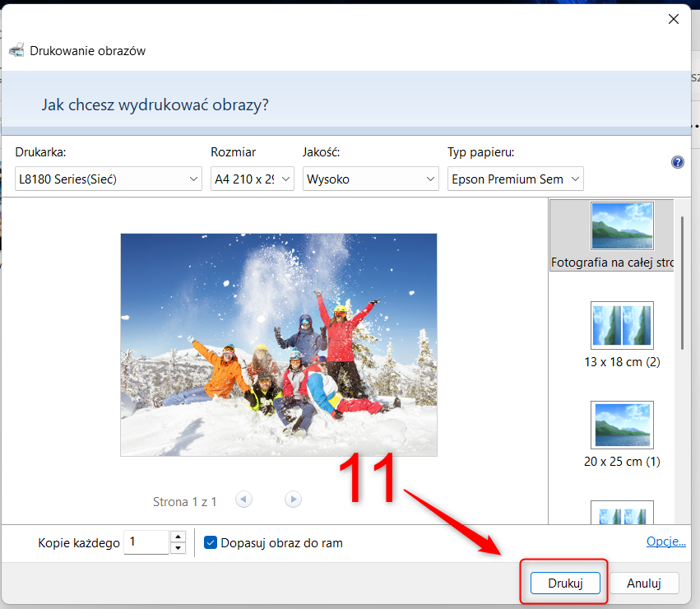Image resolution: width=700 pixels, height=609 pixels.
Task: Expand the Rozmiar paper size dropdown
Action: (252, 179)
